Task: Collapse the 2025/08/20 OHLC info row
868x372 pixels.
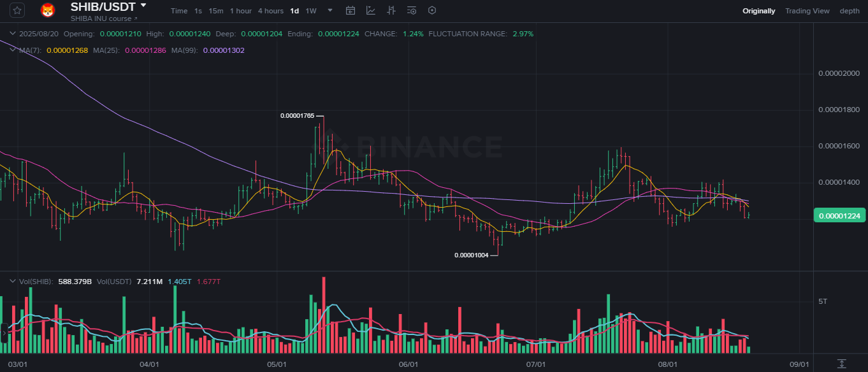Action: (12, 33)
